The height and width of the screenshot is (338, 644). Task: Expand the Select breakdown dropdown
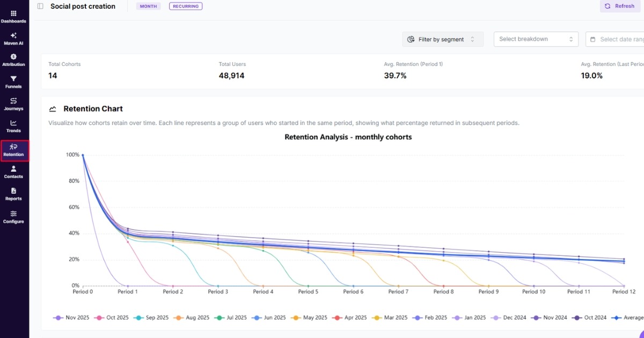(536, 39)
